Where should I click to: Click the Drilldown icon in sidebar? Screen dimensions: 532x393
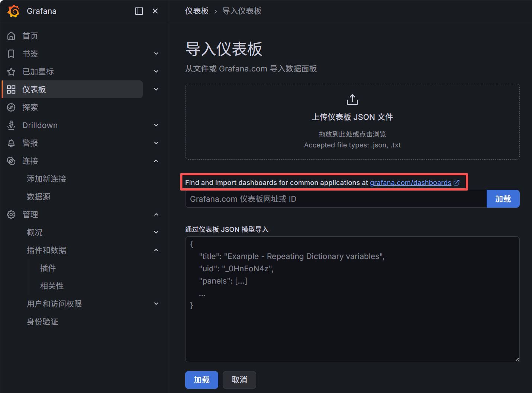point(11,125)
